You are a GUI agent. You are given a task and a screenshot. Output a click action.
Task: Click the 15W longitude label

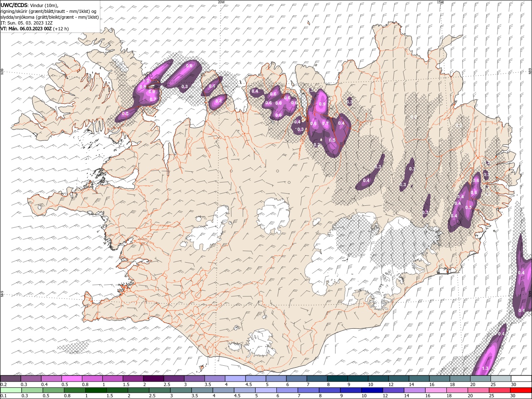440,2
